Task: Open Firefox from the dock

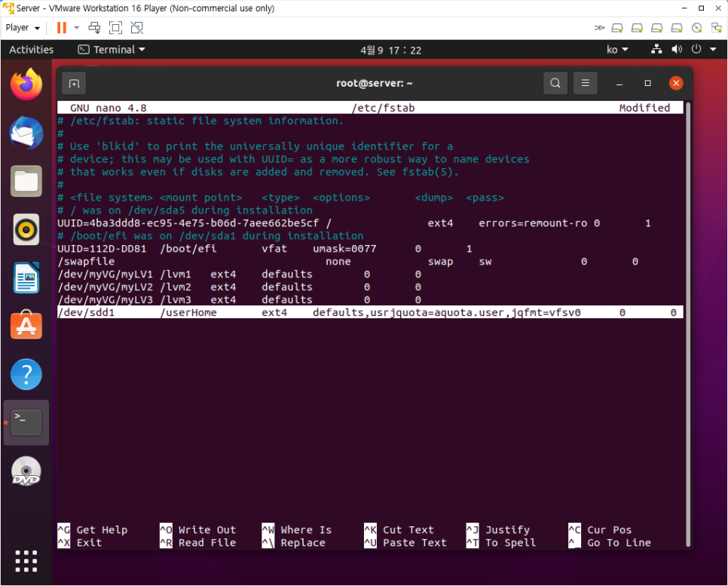Action: pyautogui.click(x=26, y=84)
